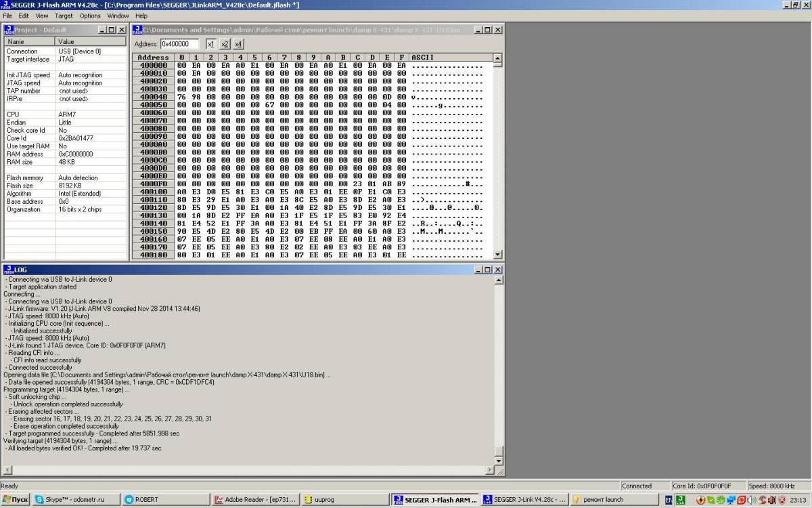812x508 pixels.
Task: Click the J-Flash application icon in main title bar
Action: [x=5, y=5]
